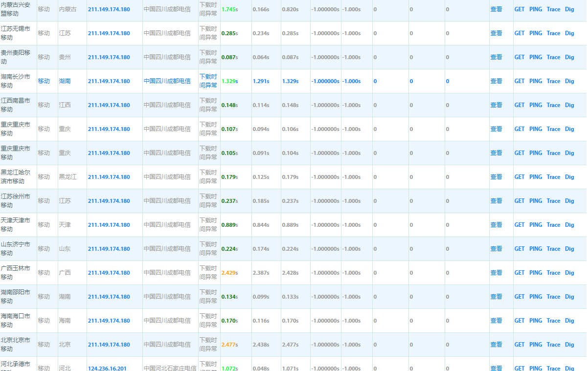Open 查看 in the 广西玉林市移动 row

pyautogui.click(x=496, y=273)
